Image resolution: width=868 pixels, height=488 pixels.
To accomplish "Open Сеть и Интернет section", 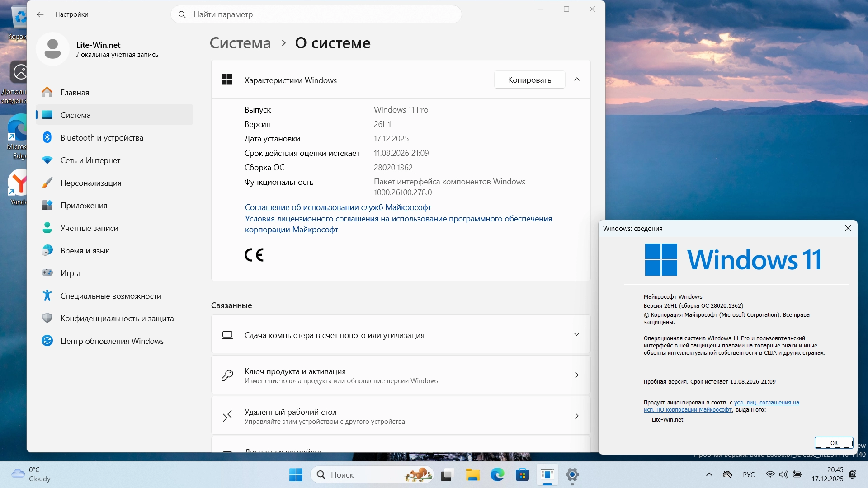I will pos(90,160).
